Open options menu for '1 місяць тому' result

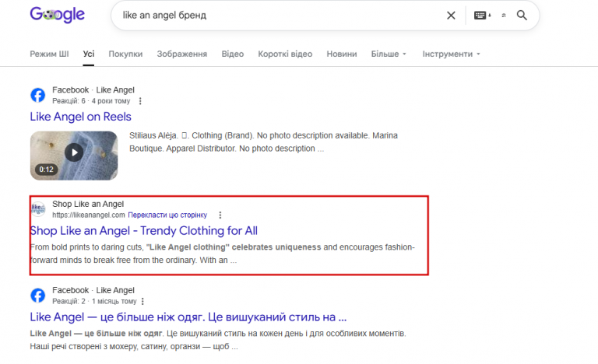[x=142, y=301]
